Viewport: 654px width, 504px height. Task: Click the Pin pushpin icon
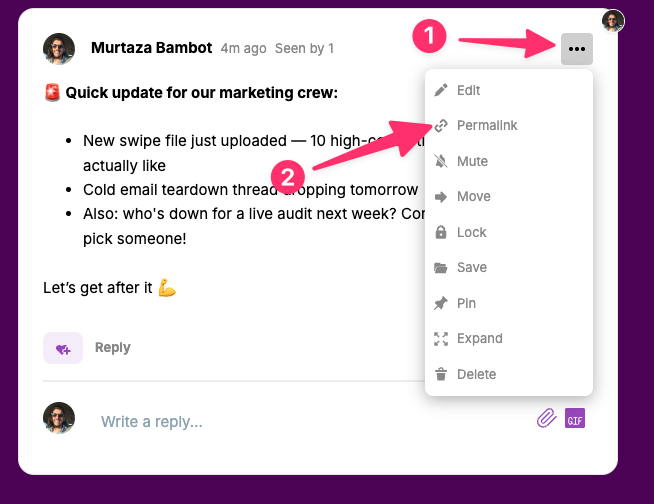click(440, 304)
